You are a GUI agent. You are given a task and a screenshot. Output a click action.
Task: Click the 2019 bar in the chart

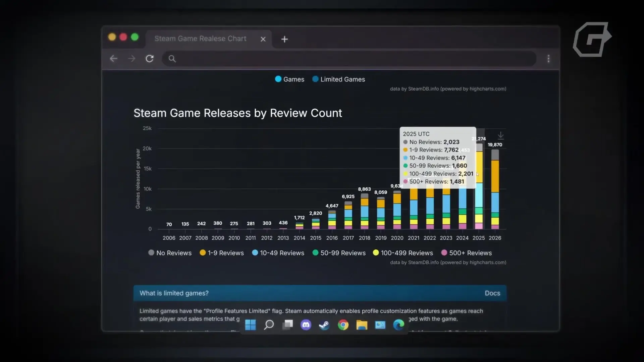point(381,213)
